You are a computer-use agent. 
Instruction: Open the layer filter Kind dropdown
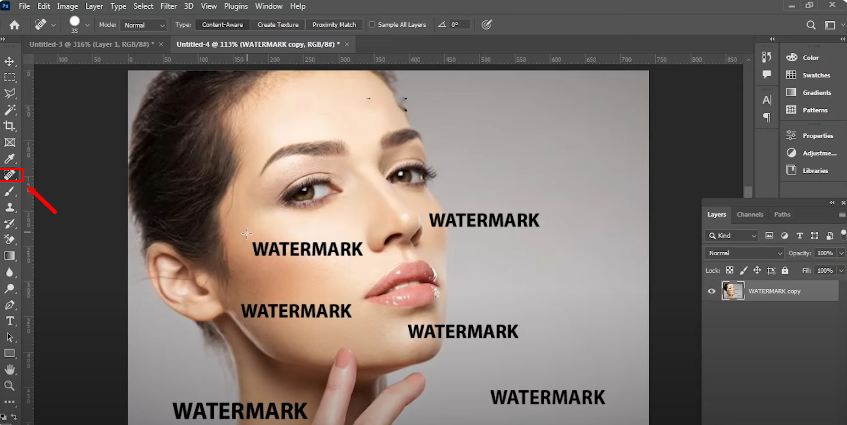coord(732,235)
